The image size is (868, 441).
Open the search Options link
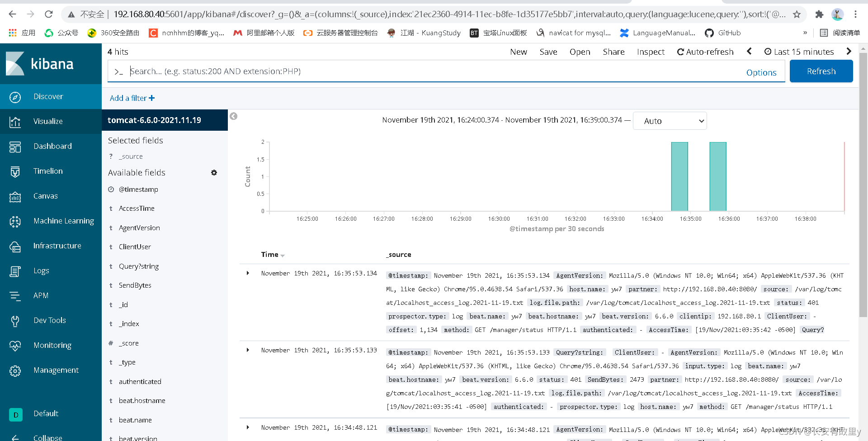click(761, 72)
